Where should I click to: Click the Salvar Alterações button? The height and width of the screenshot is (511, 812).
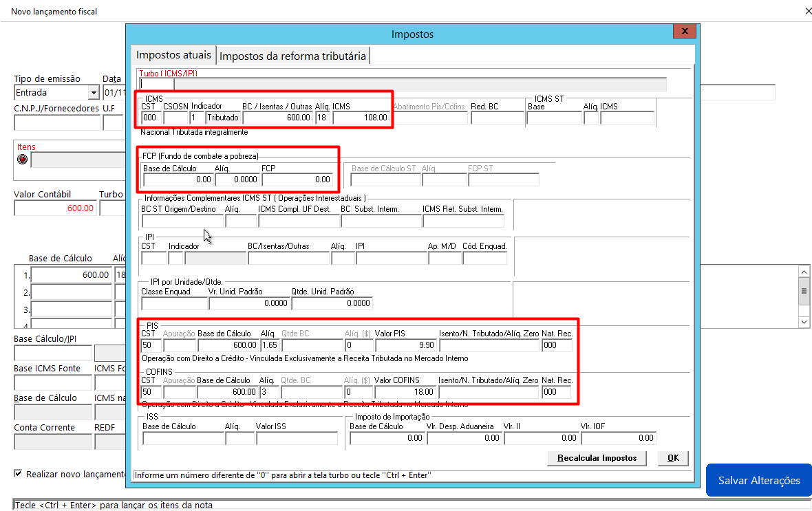click(x=758, y=480)
